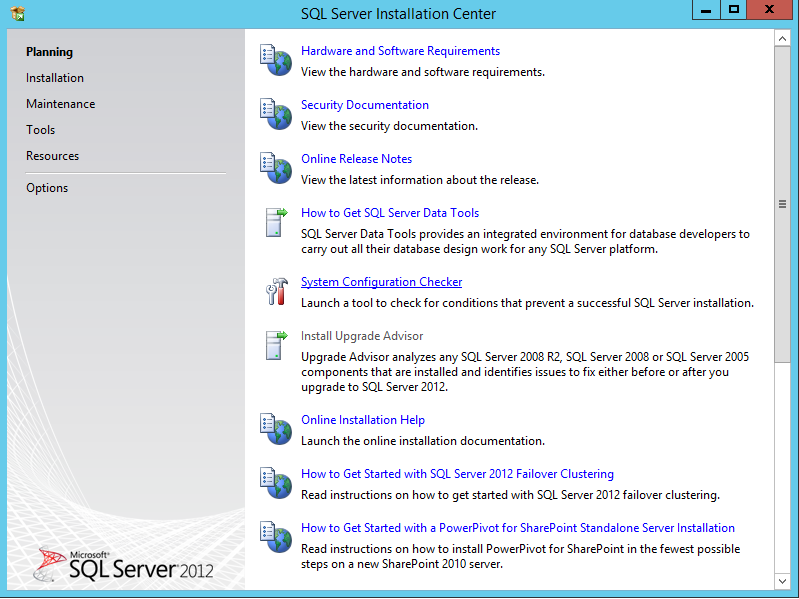Open the Online Installation Help link
This screenshot has width=799, height=599.
pos(363,420)
